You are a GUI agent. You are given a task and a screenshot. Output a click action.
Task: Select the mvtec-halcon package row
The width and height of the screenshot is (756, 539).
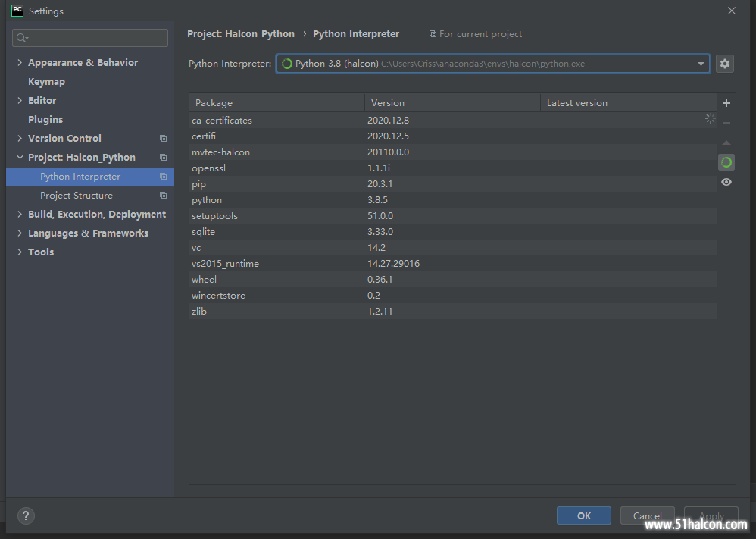point(452,152)
